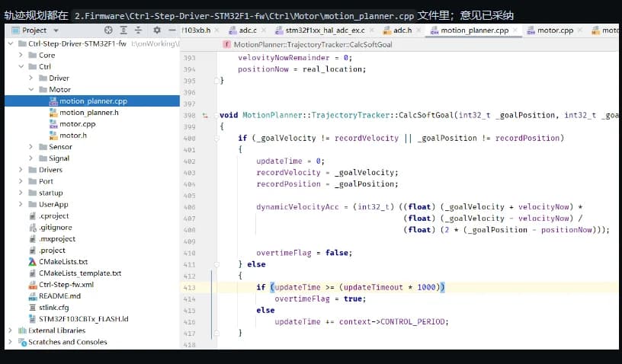Screen dimensions: 622x364
Task: Click the Expand All icon in Project toolbar
Action: [x=123, y=30]
